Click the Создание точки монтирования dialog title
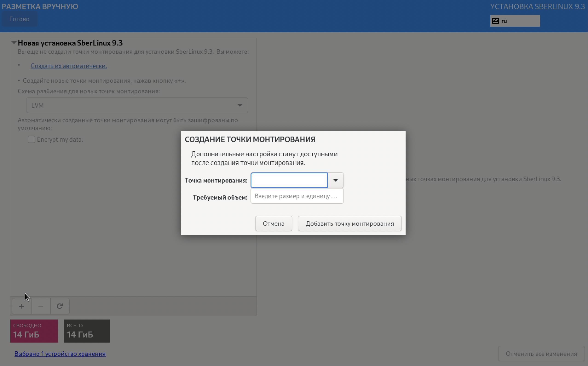 [250, 139]
